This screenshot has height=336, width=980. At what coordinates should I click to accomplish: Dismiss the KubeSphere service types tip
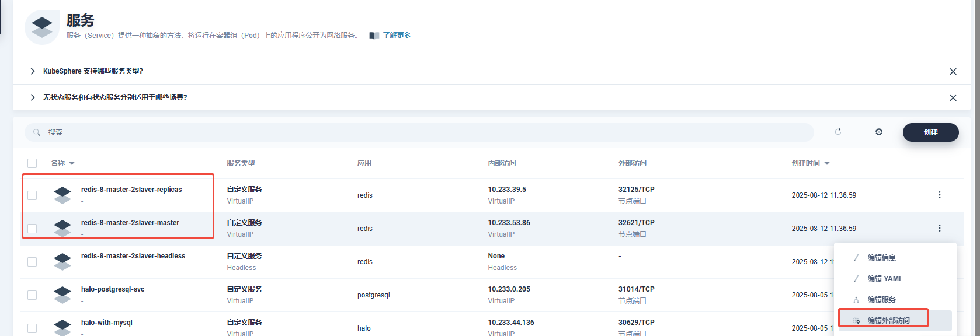(x=953, y=72)
